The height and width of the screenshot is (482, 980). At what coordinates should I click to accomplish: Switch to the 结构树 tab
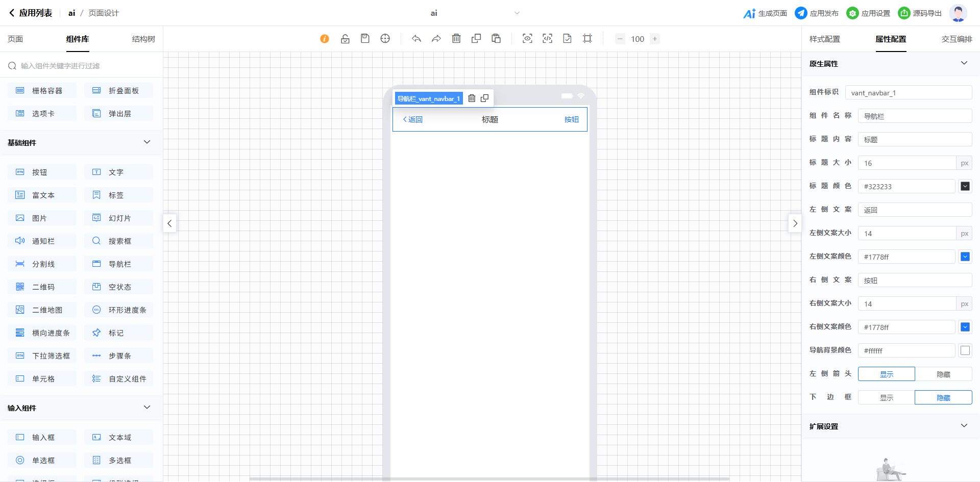143,39
